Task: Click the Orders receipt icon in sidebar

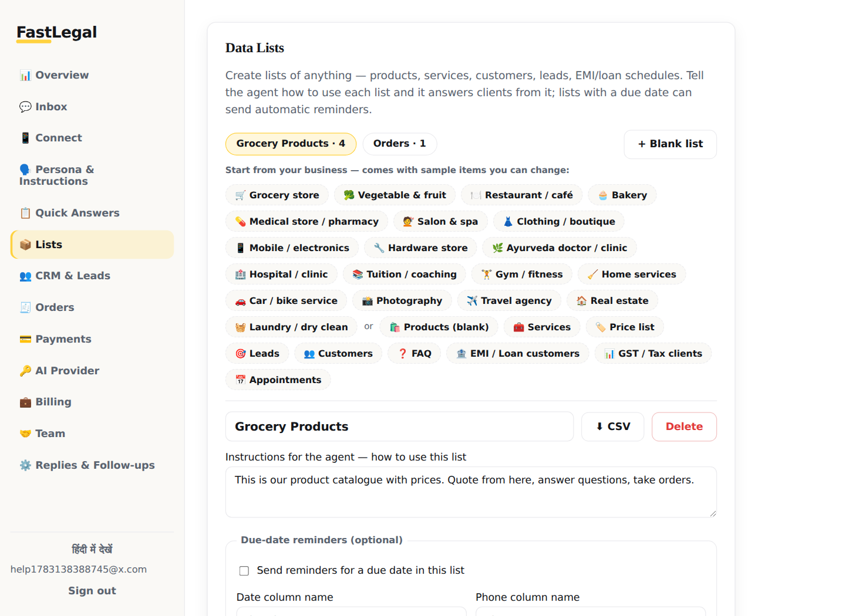Action: point(25,307)
